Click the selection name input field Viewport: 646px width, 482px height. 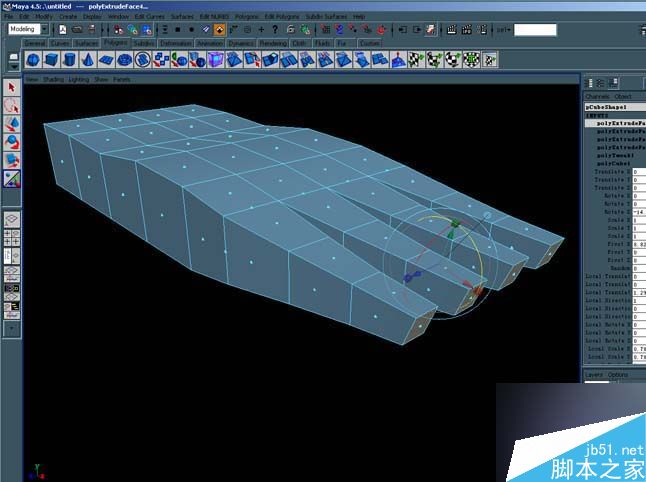[535, 30]
